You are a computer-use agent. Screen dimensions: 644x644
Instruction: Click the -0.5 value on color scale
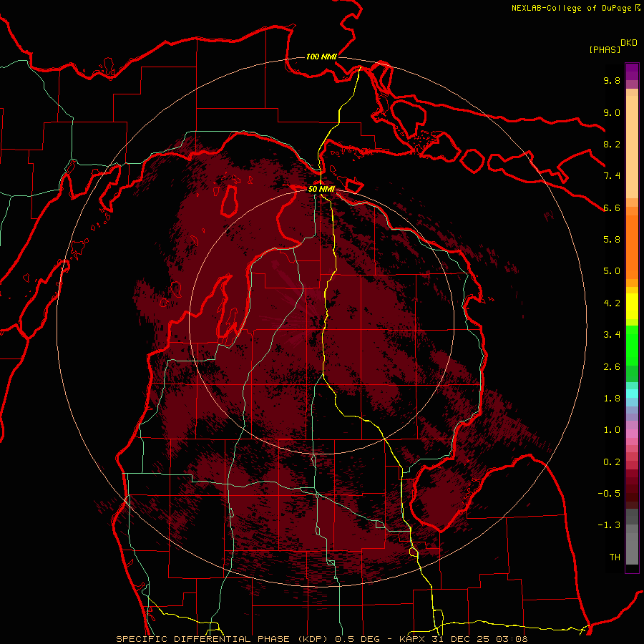coord(609,494)
